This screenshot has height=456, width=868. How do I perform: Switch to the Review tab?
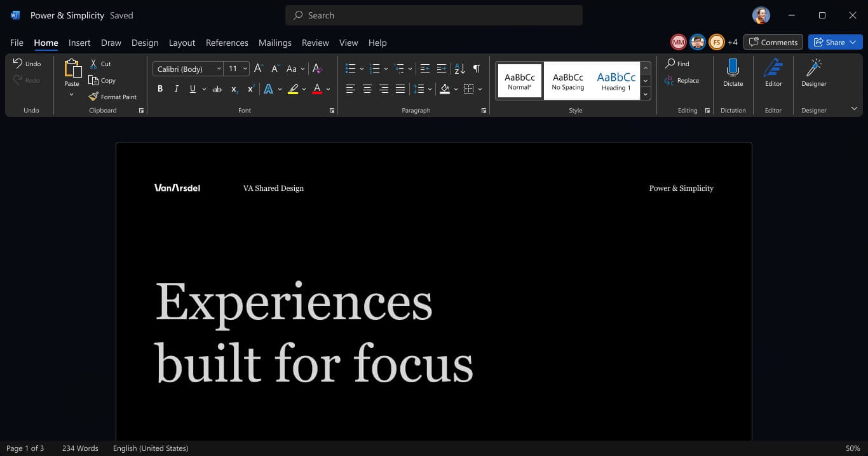(x=315, y=43)
